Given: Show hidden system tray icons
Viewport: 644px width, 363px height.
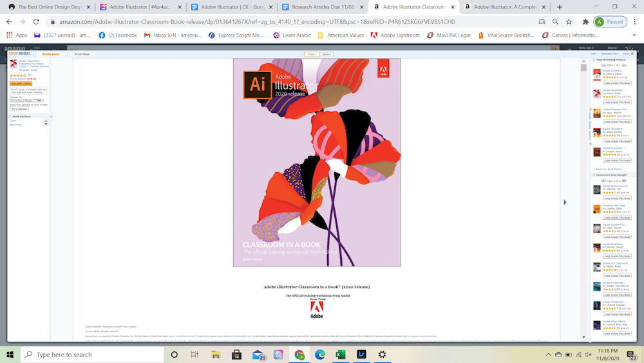Looking at the screenshot, I should pos(548,355).
